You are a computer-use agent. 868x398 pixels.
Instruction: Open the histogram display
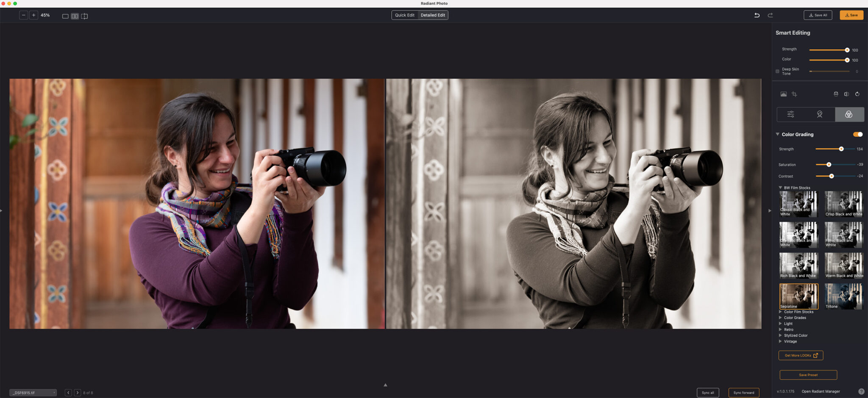point(783,94)
